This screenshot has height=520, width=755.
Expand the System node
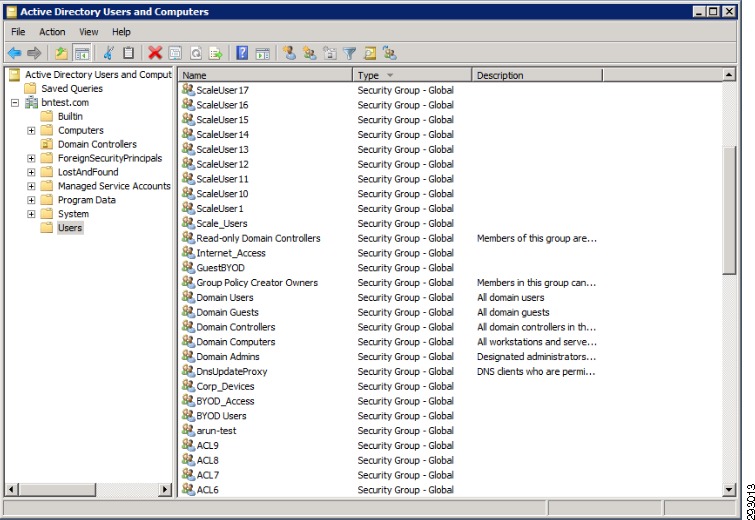tap(31, 214)
